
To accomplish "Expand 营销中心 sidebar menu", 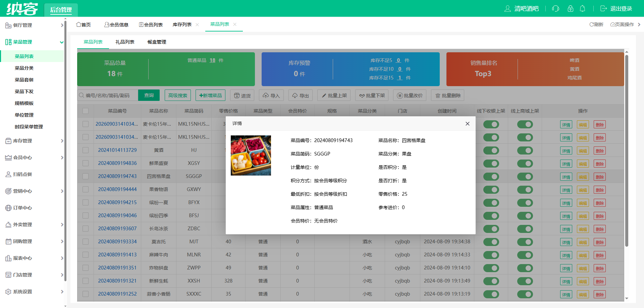I will click(33, 191).
